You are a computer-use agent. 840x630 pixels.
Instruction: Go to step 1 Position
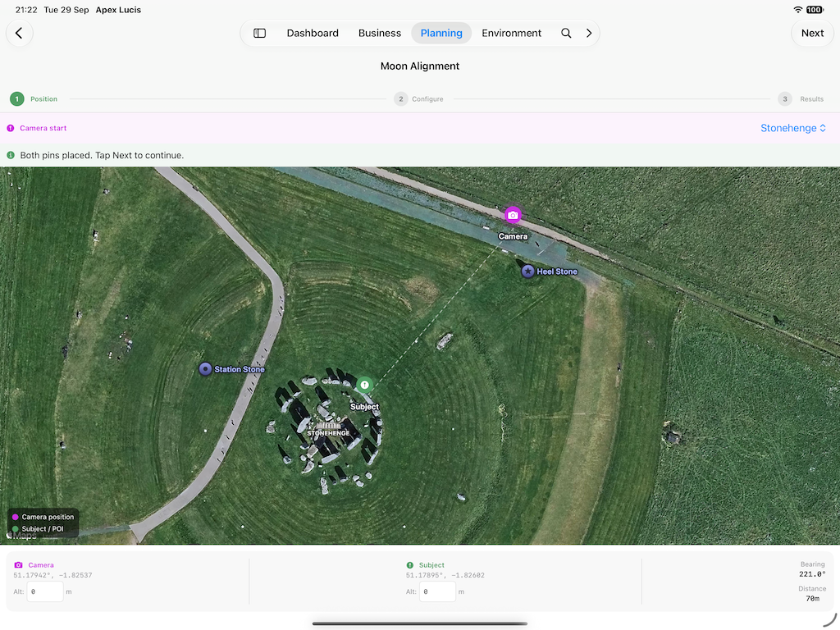pos(34,99)
